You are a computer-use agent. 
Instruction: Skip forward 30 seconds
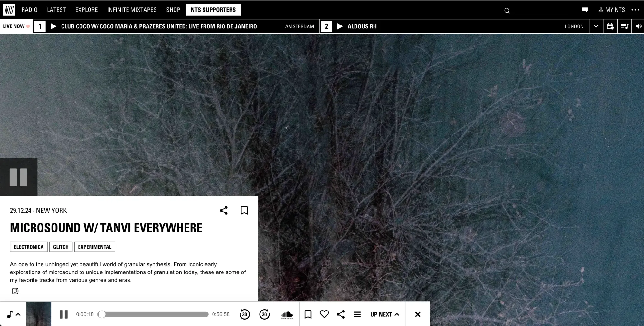pos(264,314)
